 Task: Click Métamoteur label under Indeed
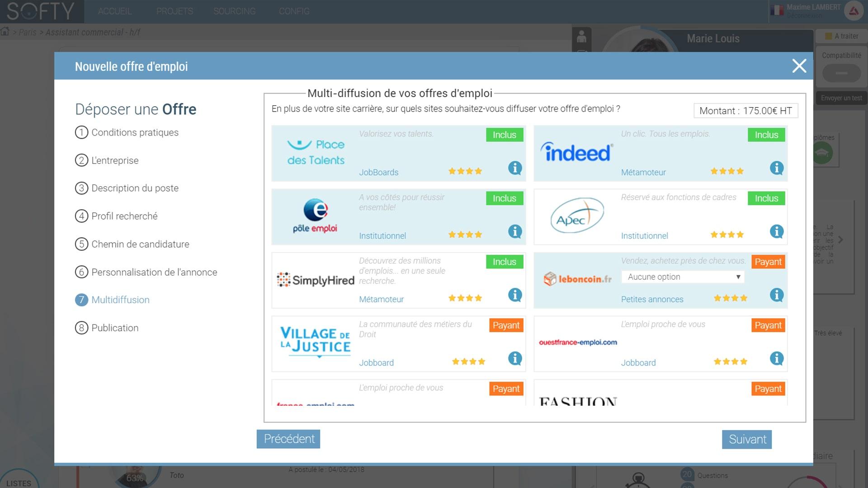click(x=643, y=172)
